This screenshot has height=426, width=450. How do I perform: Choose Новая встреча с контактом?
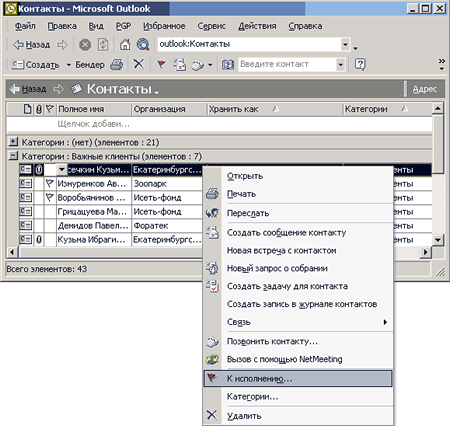coord(298,251)
